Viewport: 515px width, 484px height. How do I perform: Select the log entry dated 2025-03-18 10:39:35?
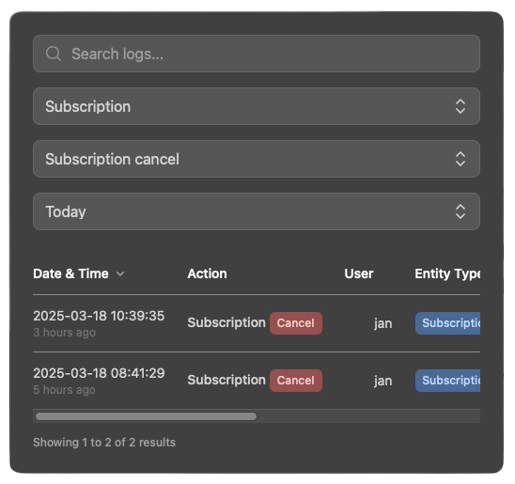coord(256,323)
